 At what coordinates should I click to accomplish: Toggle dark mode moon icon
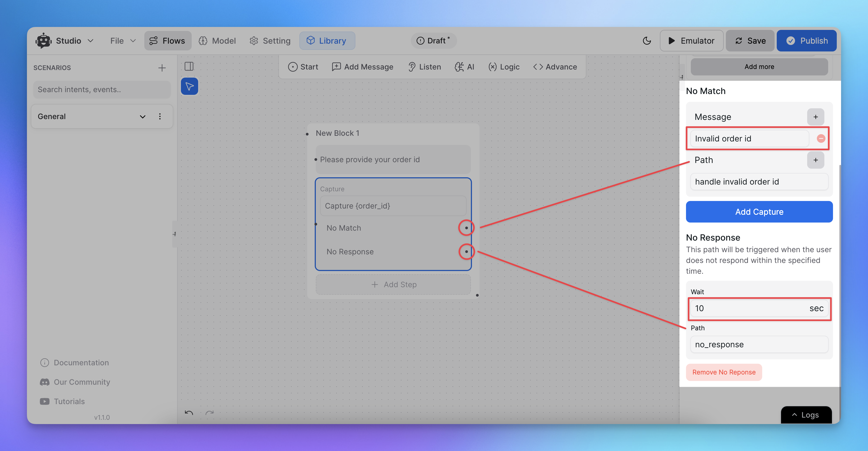point(647,41)
